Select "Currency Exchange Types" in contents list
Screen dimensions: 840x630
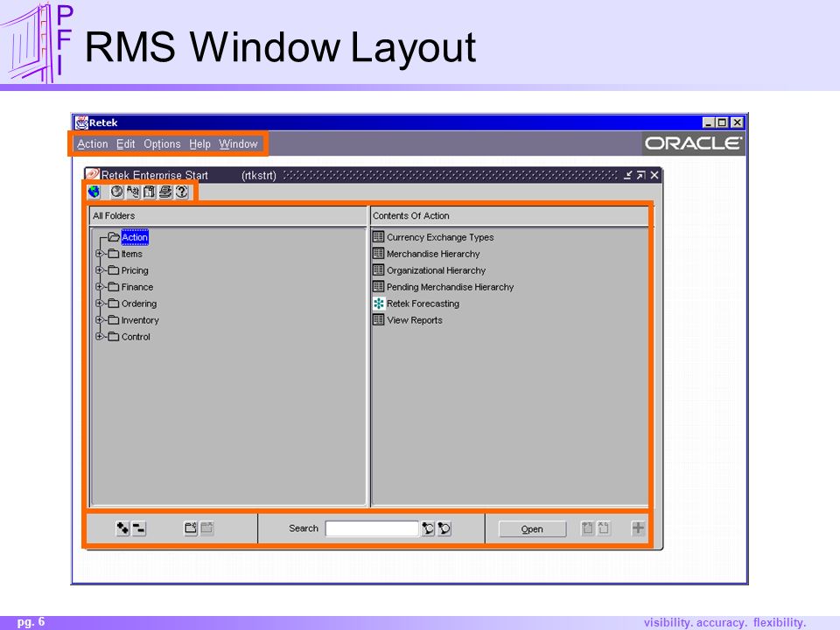point(440,237)
